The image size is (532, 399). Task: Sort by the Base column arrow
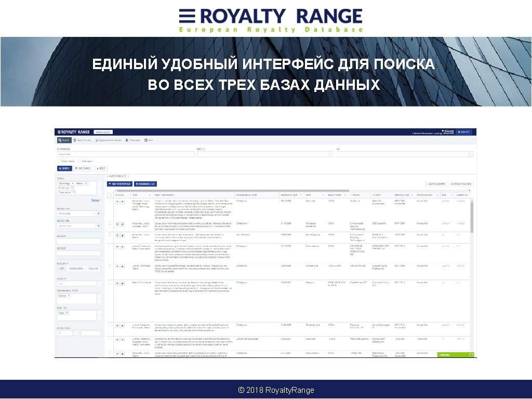point(323,195)
